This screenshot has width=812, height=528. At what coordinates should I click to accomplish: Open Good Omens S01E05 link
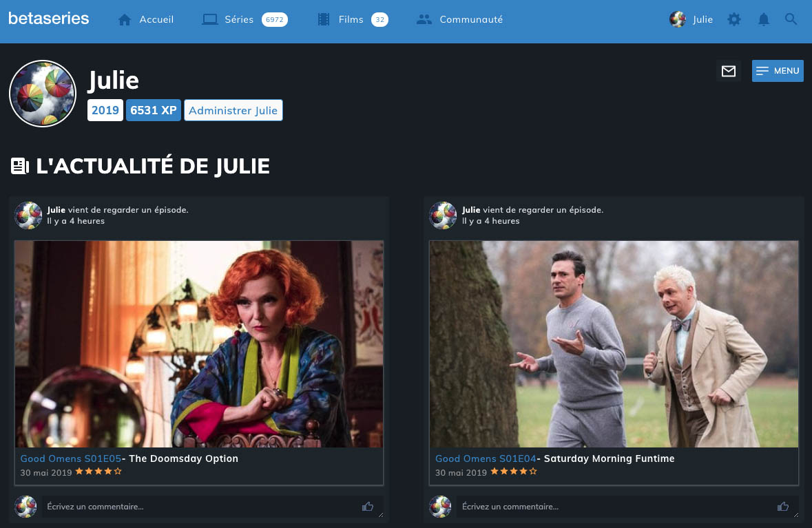71,458
